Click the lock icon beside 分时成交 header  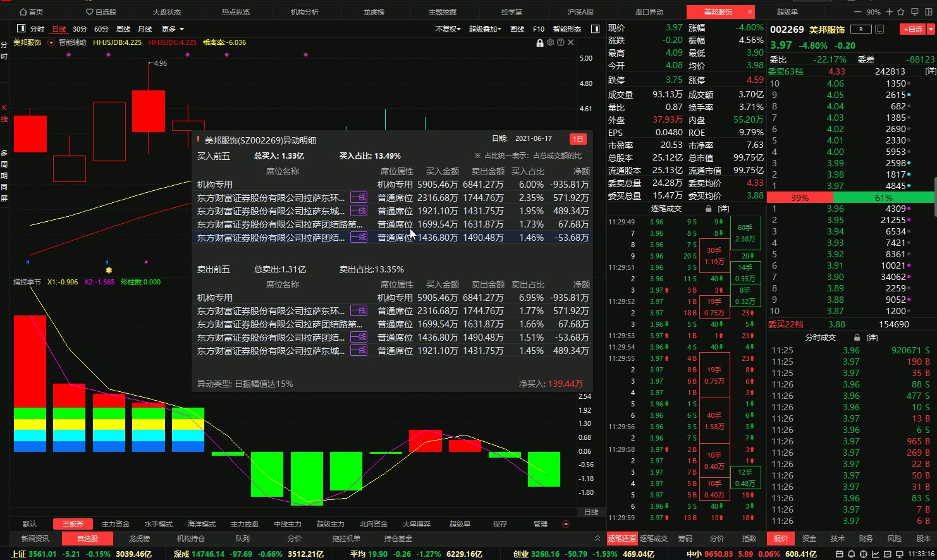click(x=857, y=338)
